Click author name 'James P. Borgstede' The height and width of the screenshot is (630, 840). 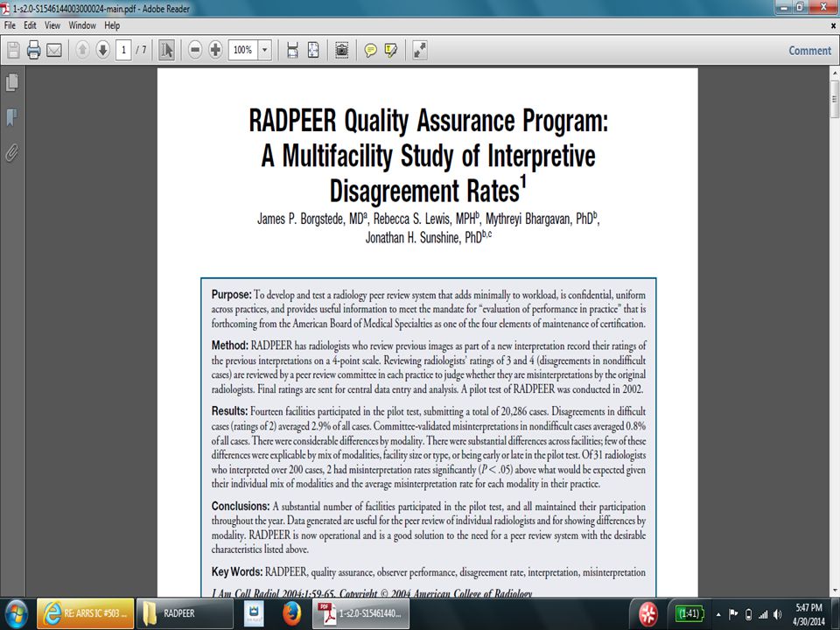[302, 219]
